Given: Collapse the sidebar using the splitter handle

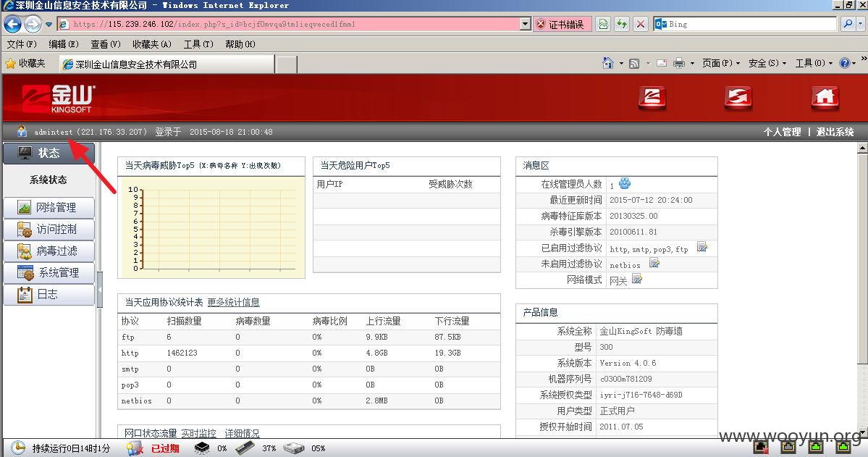Looking at the screenshot, I should point(100,290).
